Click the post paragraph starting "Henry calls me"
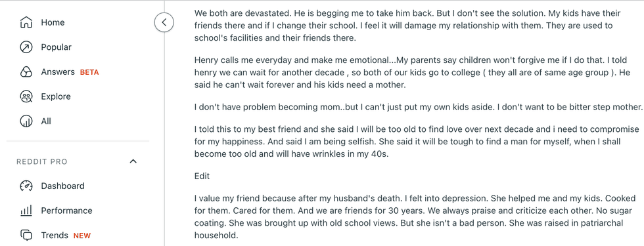Image resolution: width=644 pixels, height=246 pixels. click(x=412, y=73)
